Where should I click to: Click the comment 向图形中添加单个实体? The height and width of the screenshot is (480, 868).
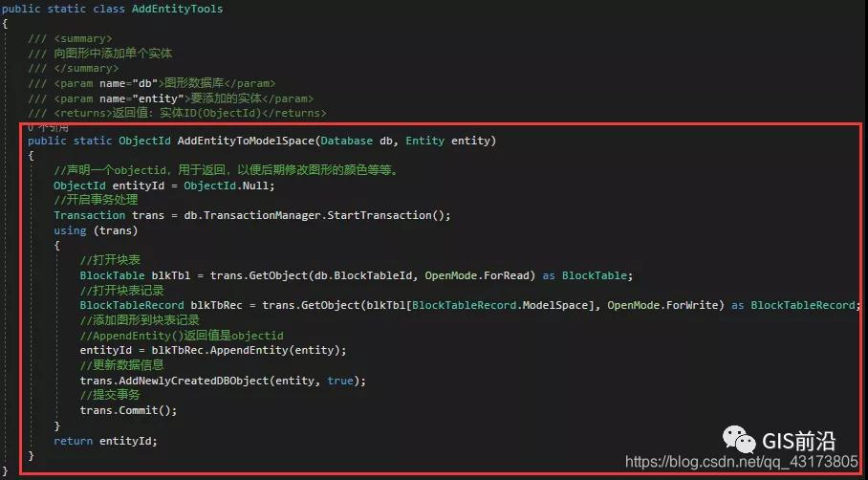point(99,54)
